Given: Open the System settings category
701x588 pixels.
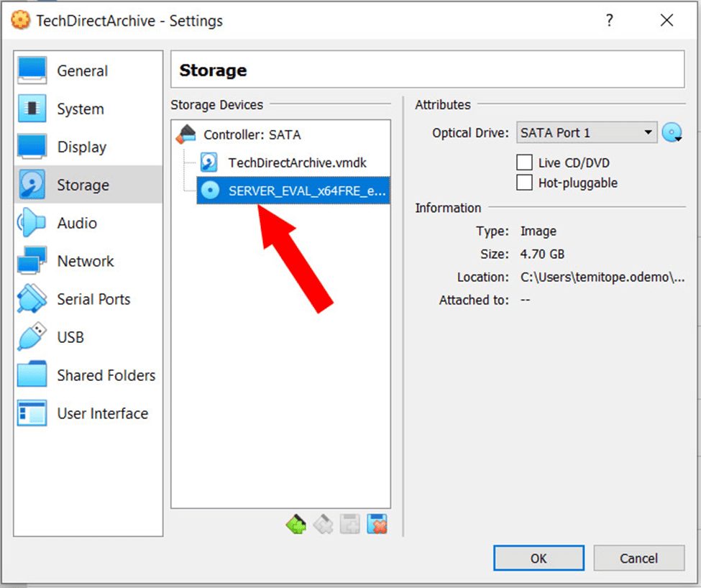Looking at the screenshot, I should coord(88,109).
